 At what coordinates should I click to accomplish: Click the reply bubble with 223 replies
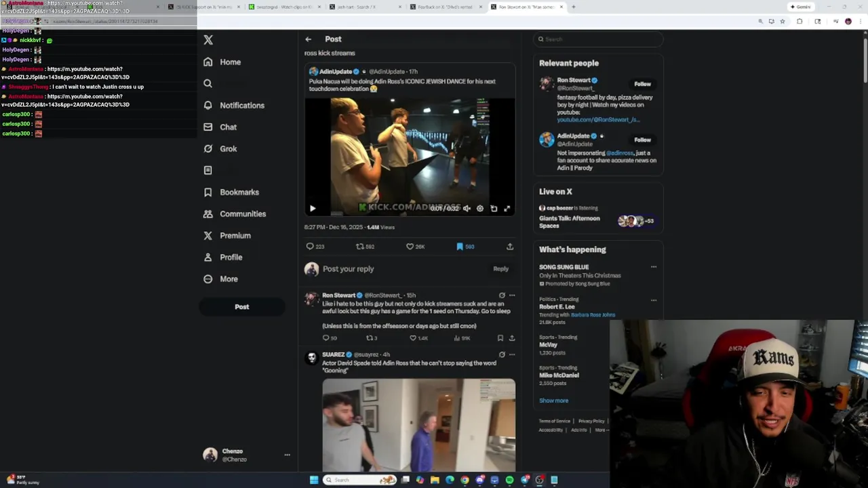pyautogui.click(x=315, y=247)
